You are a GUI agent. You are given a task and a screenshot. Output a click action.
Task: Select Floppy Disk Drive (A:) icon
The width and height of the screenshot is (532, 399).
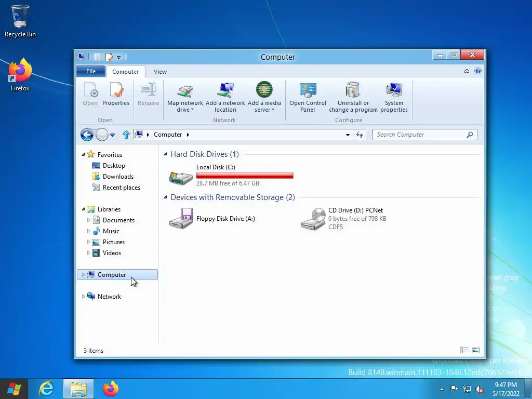point(181,219)
